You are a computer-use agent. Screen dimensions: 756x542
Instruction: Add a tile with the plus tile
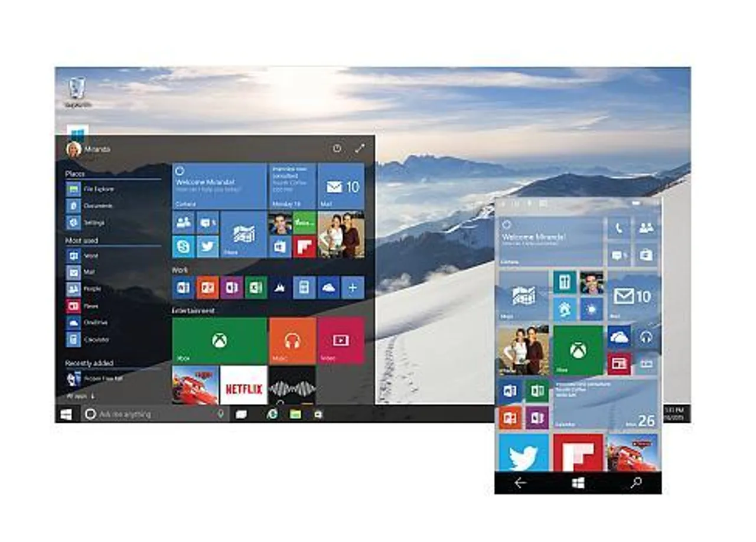click(353, 288)
